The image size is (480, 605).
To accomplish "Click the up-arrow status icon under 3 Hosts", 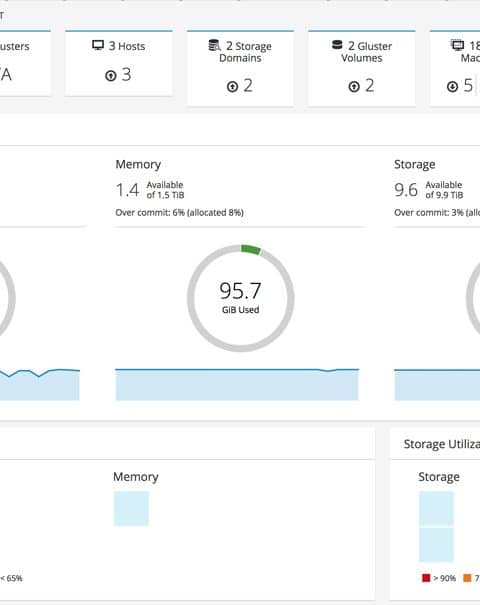I will (111, 76).
